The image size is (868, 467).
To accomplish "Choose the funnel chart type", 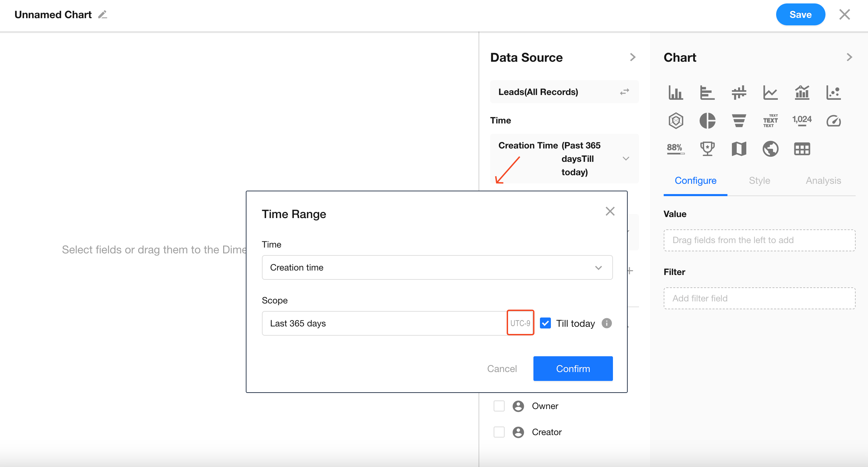I will click(x=739, y=120).
